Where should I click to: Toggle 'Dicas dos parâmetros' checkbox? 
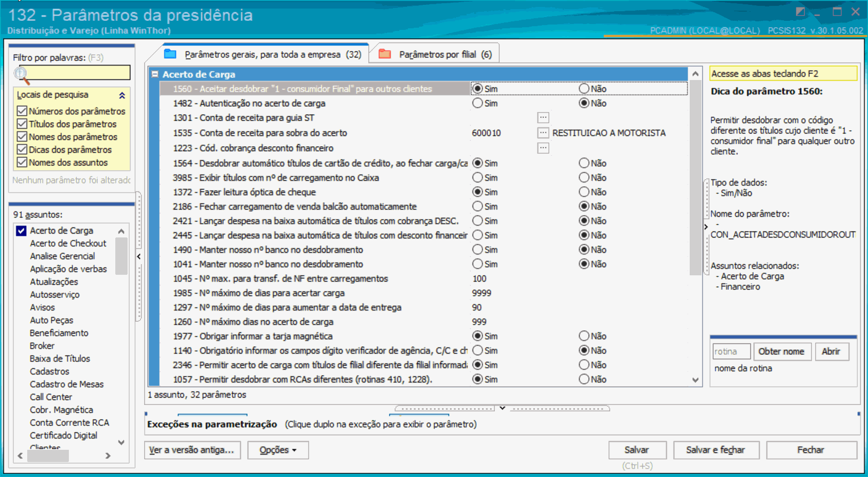(x=22, y=149)
